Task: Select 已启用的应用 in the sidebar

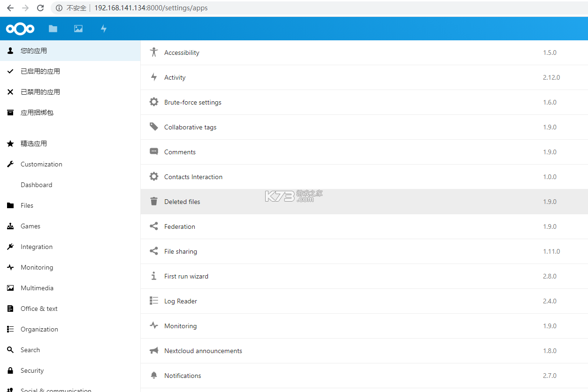Action: tap(70, 71)
